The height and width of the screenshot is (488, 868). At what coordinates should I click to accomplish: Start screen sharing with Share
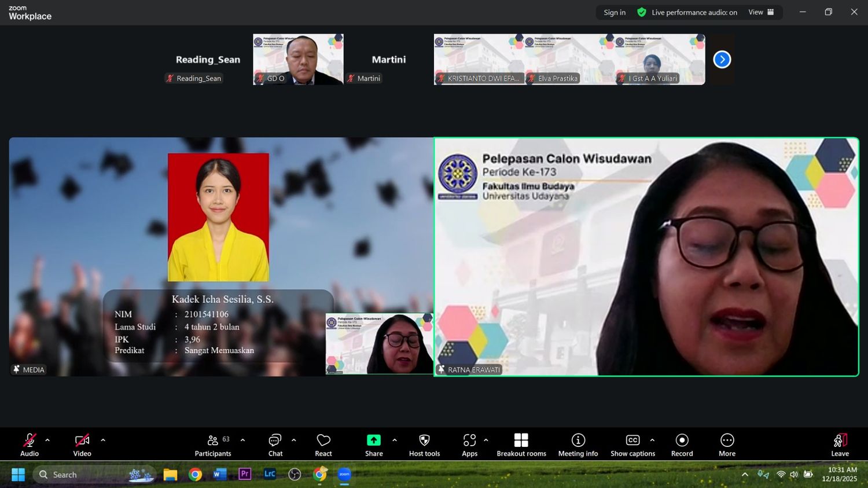374,445
